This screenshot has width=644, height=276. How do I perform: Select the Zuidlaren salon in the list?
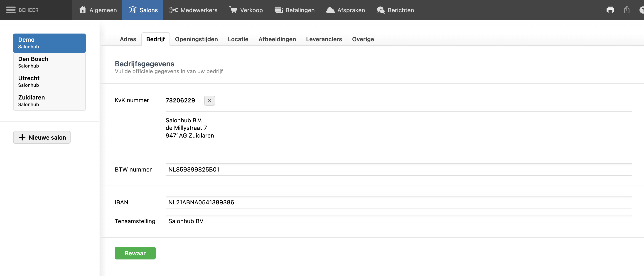49,101
